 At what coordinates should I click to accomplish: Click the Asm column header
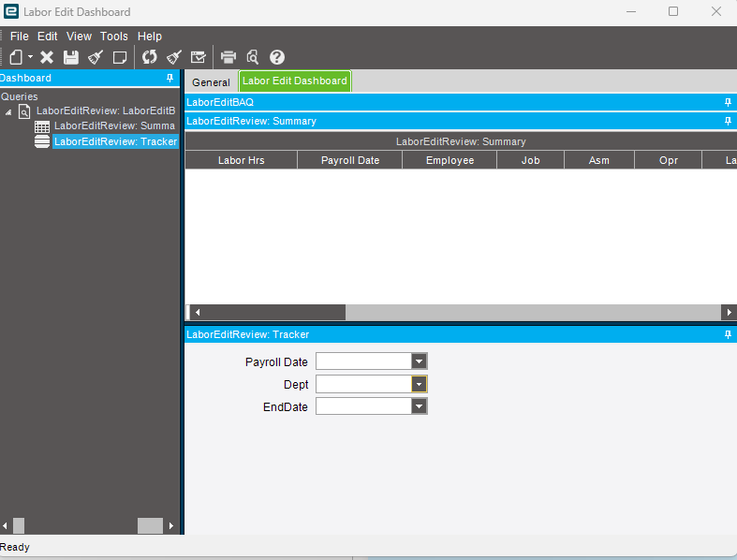coord(599,160)
